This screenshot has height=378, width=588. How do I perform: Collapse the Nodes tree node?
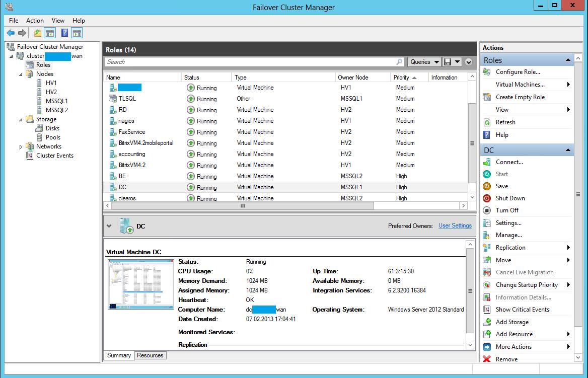21,74
